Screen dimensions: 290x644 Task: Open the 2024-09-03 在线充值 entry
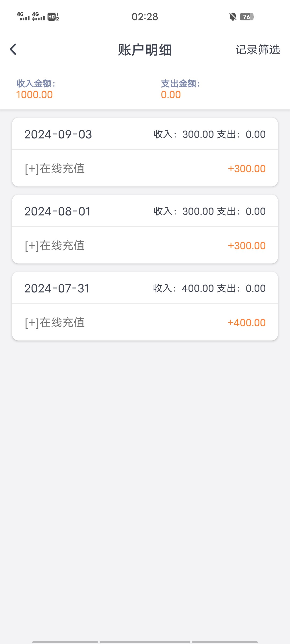(55, 169)
